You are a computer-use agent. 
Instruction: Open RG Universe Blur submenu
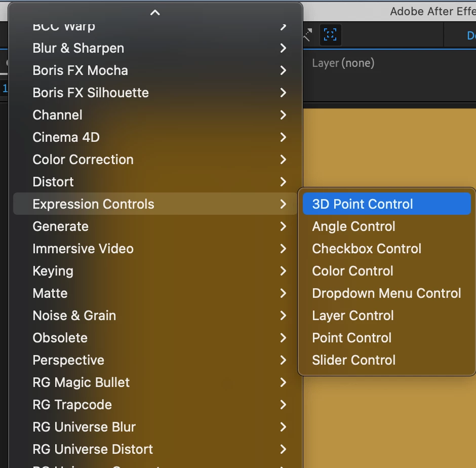[155, 426]
